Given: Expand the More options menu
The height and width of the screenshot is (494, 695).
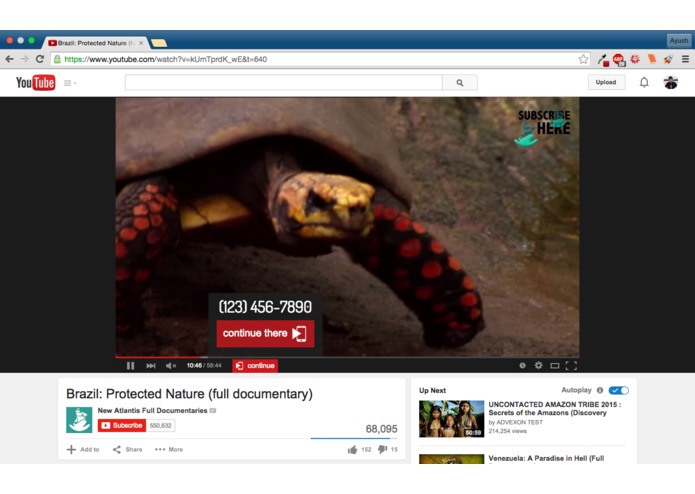Looking at the screenshot, I should (169, 449).
